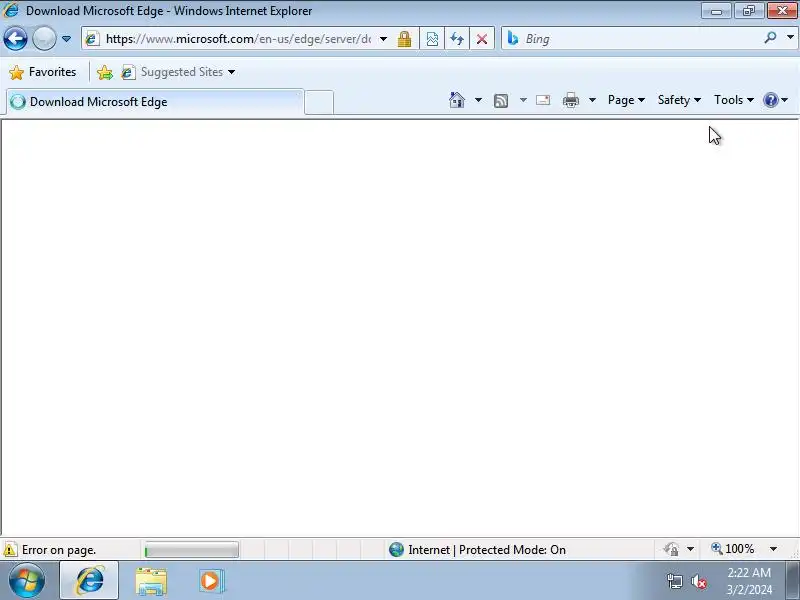Go back with the Back arrow button
800x600 pixels.
pos(15,39)
